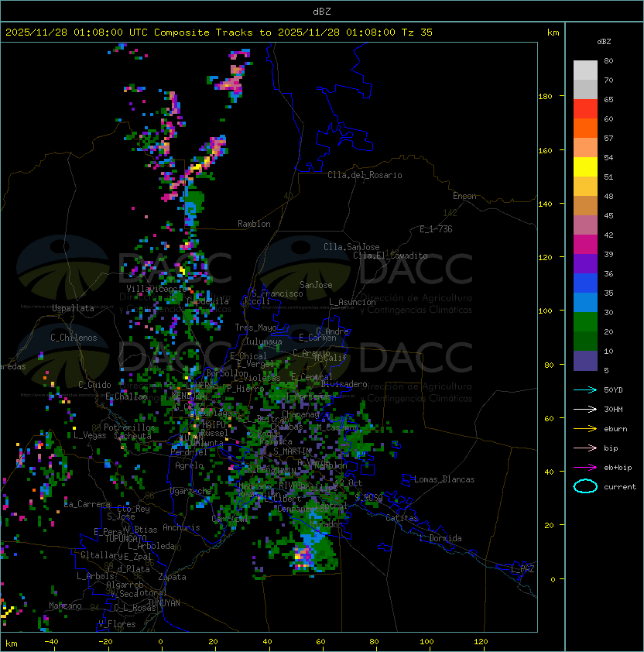644x652 pixels.
Task: Pick the slate purple 5-10 dBZ swatch
Action: pos(585,361)
